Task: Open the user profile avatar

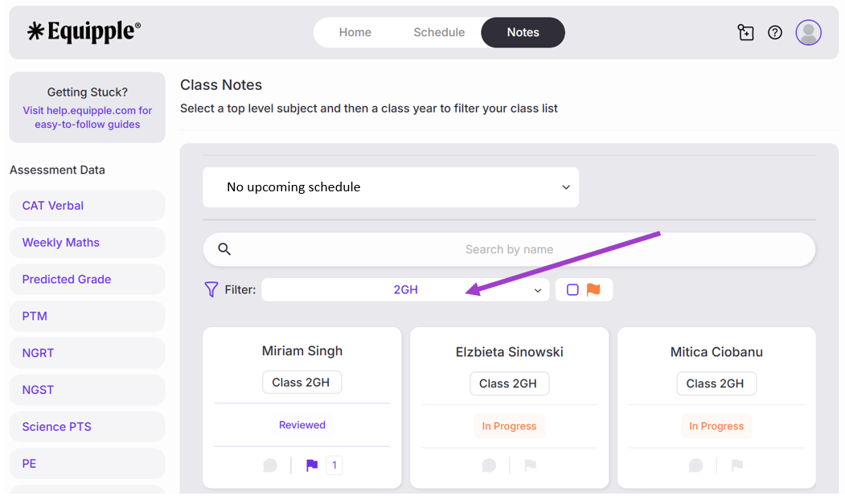Action: pyautogui.click(x=808, y=33)
